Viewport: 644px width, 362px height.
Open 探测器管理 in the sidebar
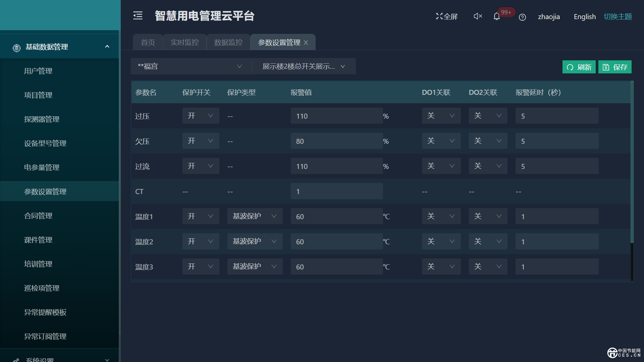[42, 119]
